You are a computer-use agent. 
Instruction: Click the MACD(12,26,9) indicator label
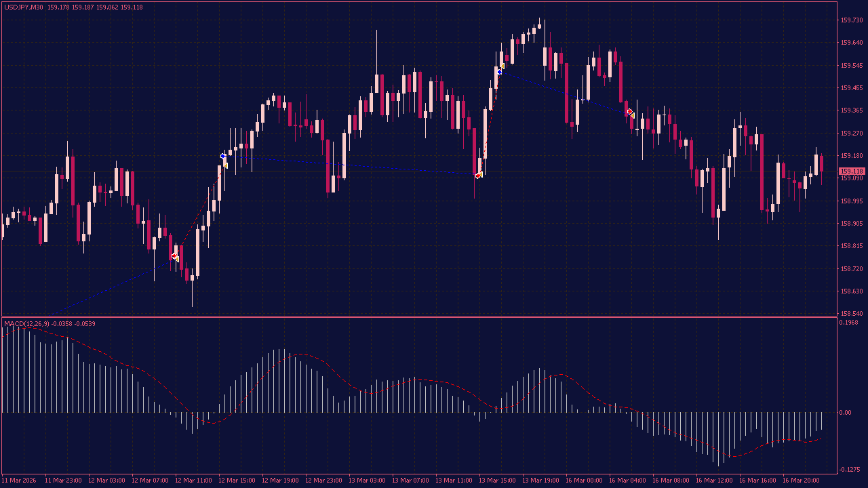click(27, 323)
